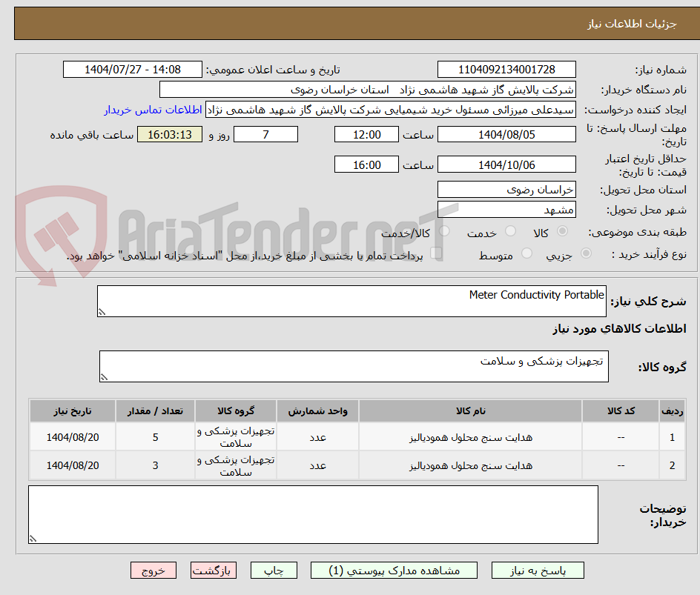
Task: Click quantity cell 3 in row 2
Action: click(x=156, y=465)
